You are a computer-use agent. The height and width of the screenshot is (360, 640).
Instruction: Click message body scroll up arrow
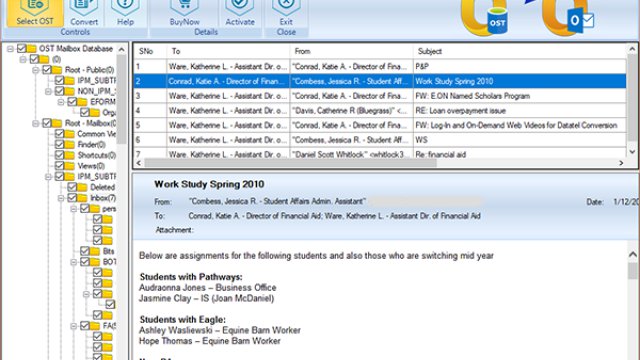click(x=633, y=254)
